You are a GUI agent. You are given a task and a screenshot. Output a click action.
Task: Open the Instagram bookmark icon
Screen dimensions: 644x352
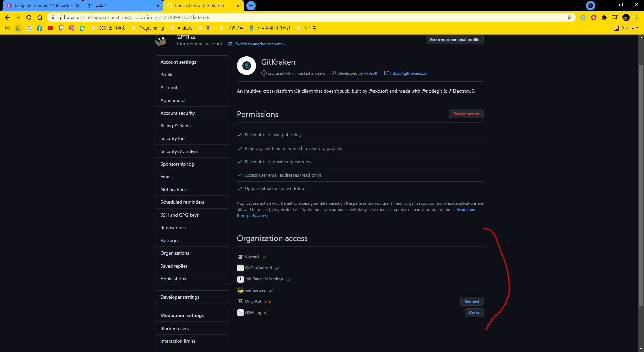click(x=72, y=28)
